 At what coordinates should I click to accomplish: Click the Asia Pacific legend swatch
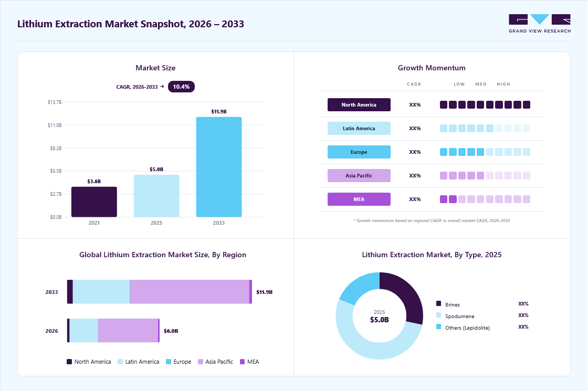click(201, 362)
